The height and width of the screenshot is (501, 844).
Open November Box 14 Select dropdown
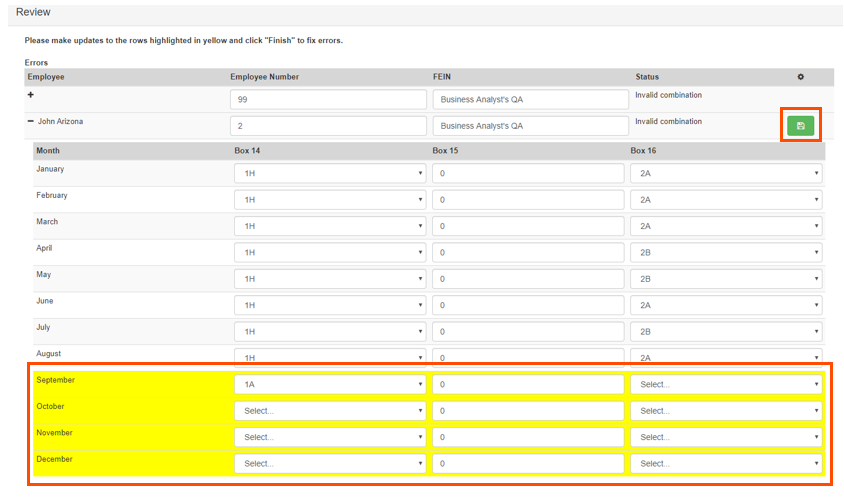coord(329,438)
